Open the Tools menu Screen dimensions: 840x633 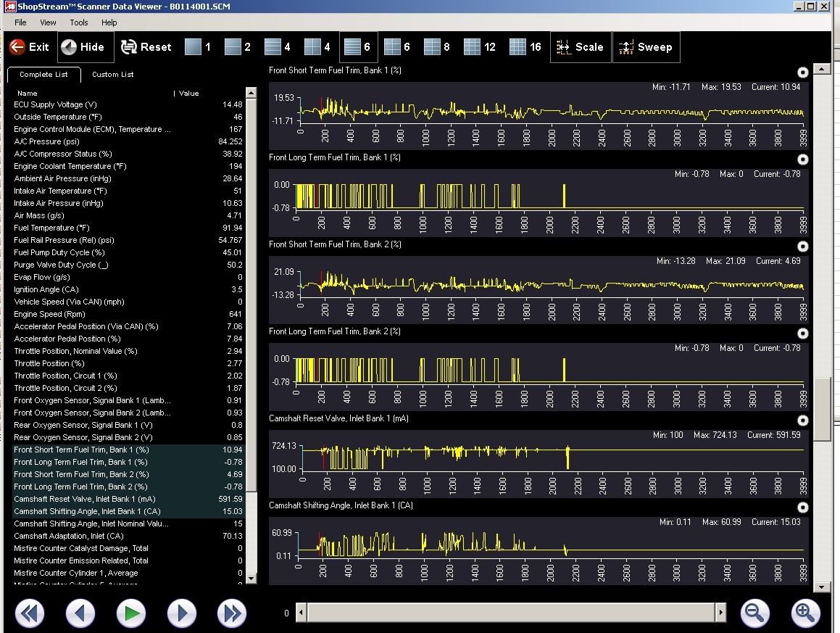pyautogui.click(x=79, y=22)
